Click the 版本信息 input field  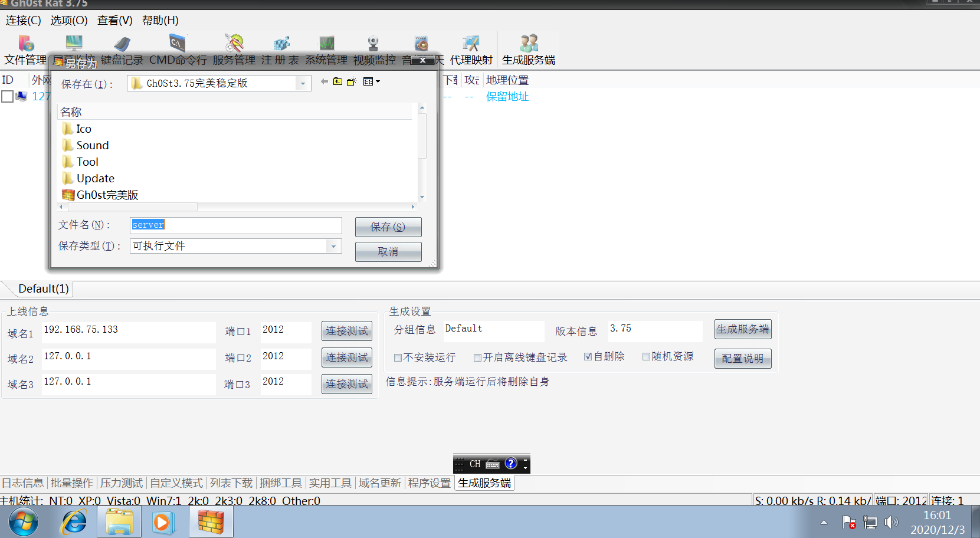pos(655,331)
